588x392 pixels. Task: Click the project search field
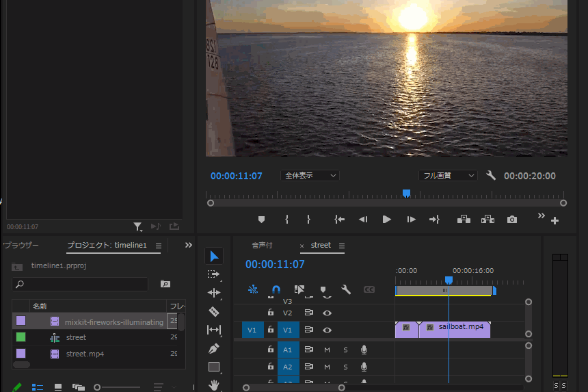click(80, 284)
